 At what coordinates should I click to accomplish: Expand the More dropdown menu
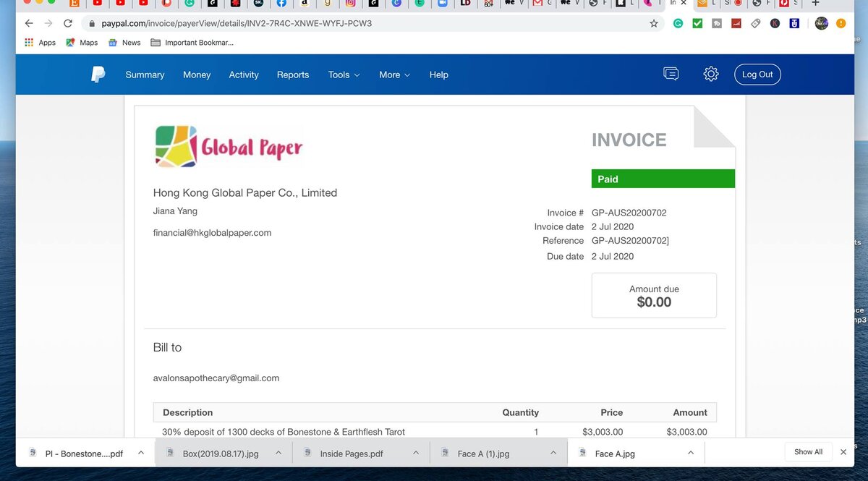(394, 75)
